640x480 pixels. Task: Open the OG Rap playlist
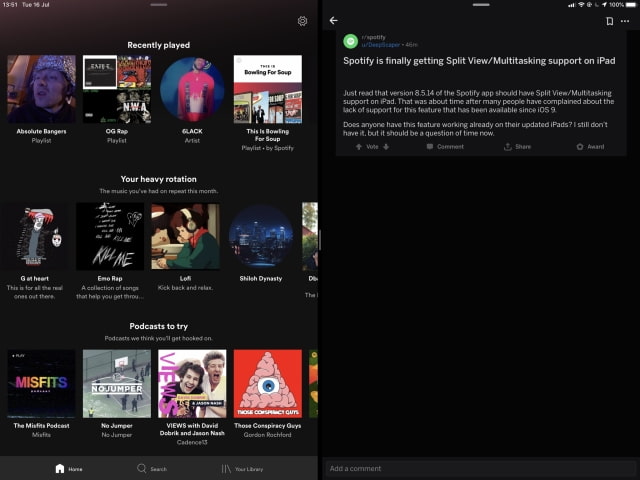[x=117, y=89]
